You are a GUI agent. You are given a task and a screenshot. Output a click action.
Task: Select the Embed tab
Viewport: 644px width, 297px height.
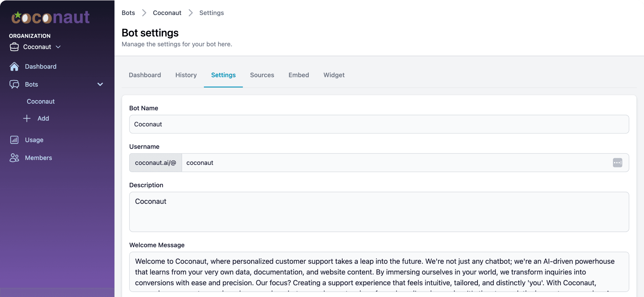[x=299, y=75]
